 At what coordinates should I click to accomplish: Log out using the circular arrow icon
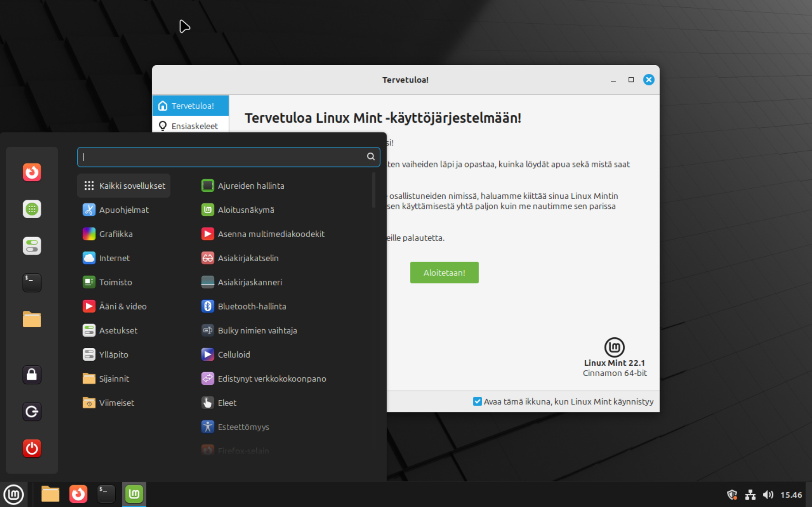tap(32, 411)
